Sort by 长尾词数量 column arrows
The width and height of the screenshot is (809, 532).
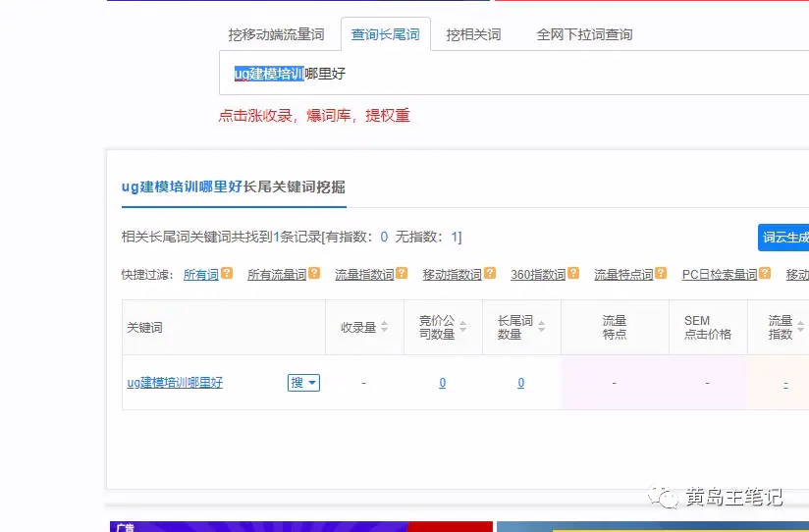(x=541, y=327)
